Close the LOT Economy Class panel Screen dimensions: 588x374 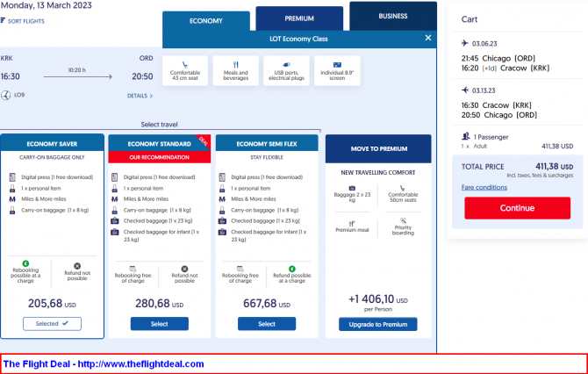coord(428,38)
